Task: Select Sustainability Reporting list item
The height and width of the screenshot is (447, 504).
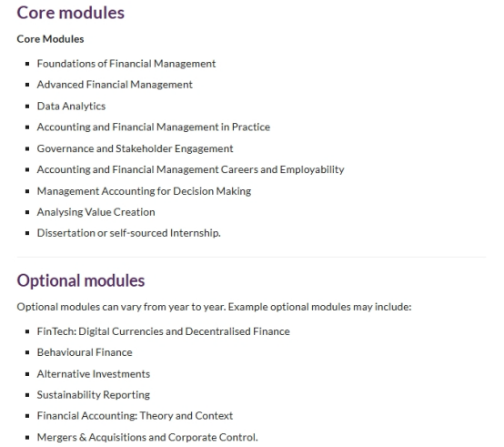Action: pos(94,395)
